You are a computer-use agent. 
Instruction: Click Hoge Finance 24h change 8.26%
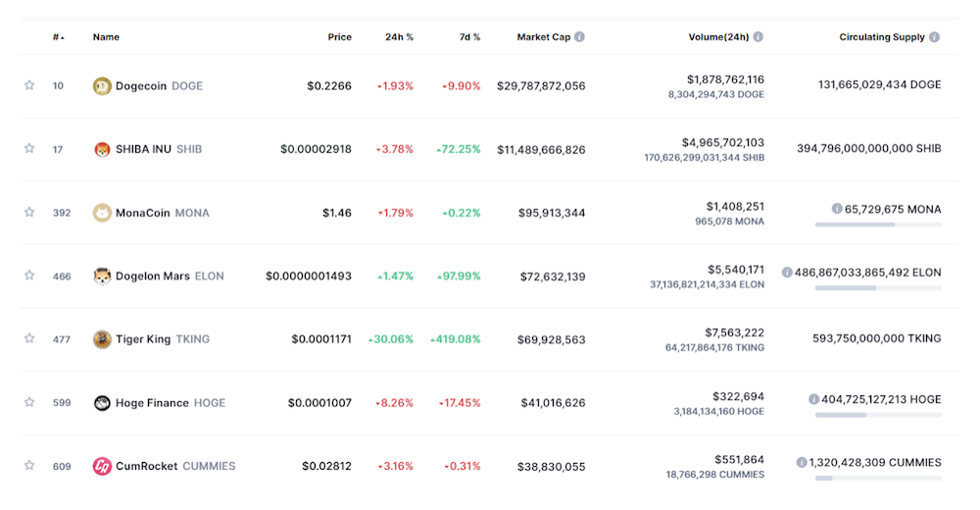(x=394, y=403)
